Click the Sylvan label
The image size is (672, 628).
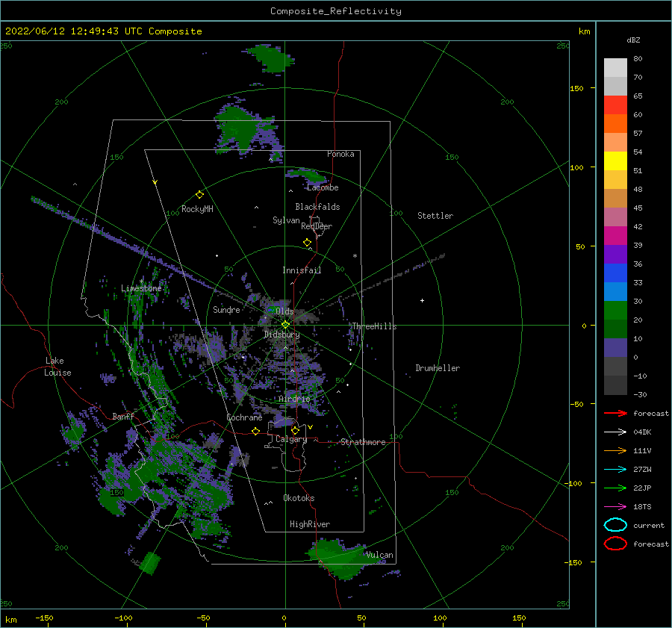[x=286, y=220]
